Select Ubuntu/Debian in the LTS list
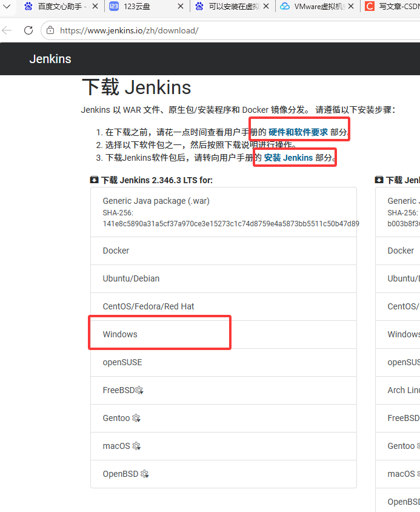The width and height of the screenshot is (420, 512). (224, 278)
